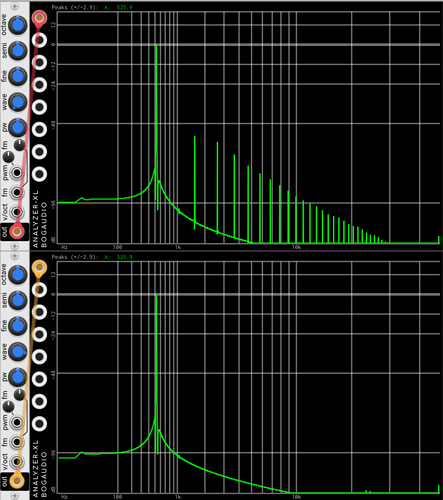The height and width of the screenshot is (500, 443).
Task: Click the orange-cabled analyzer input jack
Action: [x=39, y=267]
